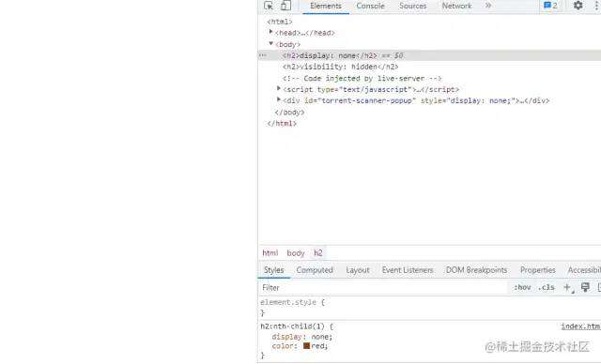Switch to the Computed tab
This screenshot has width=601, height=364.
pos(315,270)
